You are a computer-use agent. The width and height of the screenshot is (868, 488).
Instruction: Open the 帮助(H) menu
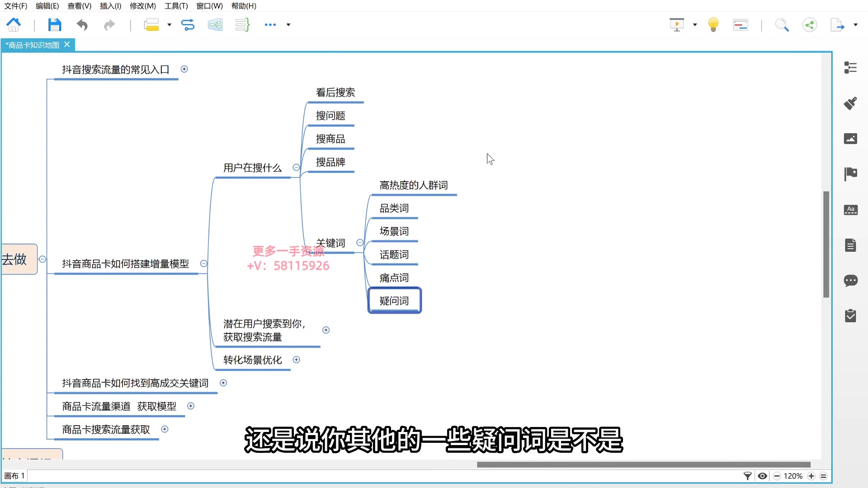coord(244,6)
